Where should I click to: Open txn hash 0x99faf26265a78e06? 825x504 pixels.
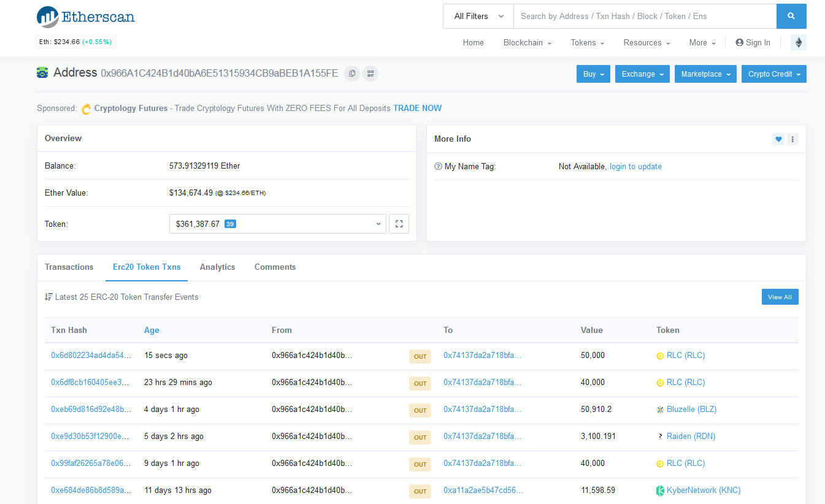click(91, 463)
